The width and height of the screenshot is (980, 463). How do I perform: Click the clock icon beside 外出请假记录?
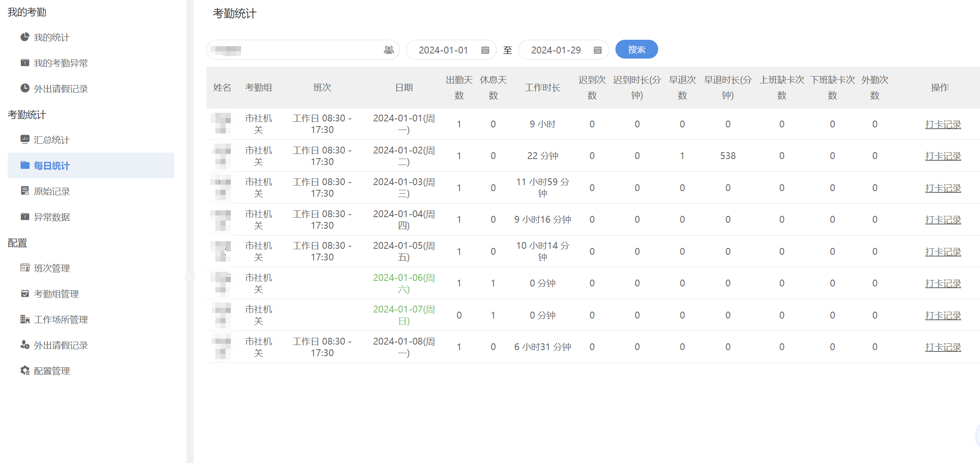[x=25, y=88]
